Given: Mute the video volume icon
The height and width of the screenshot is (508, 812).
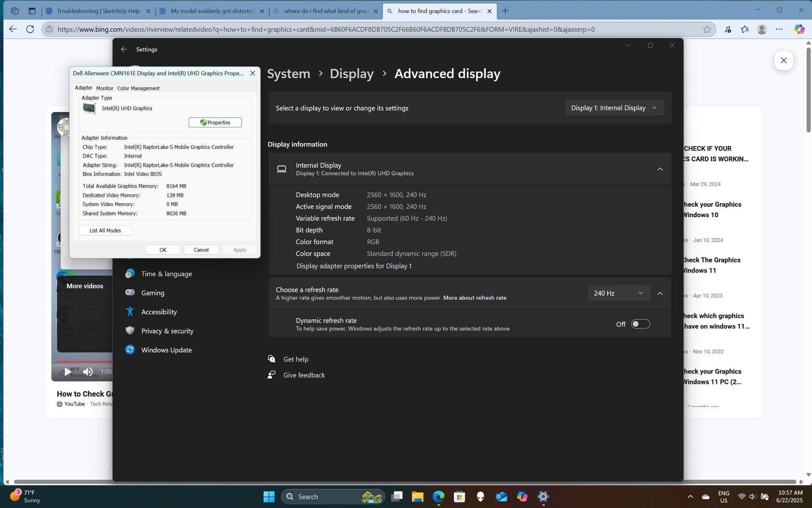Looking at the screenshot, I should click(x=88, y=372).
